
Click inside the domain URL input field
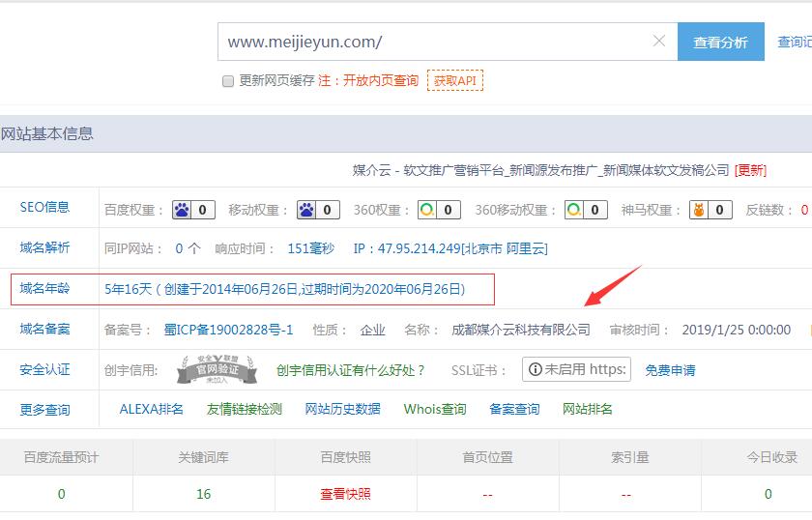[x=435, y=42]
